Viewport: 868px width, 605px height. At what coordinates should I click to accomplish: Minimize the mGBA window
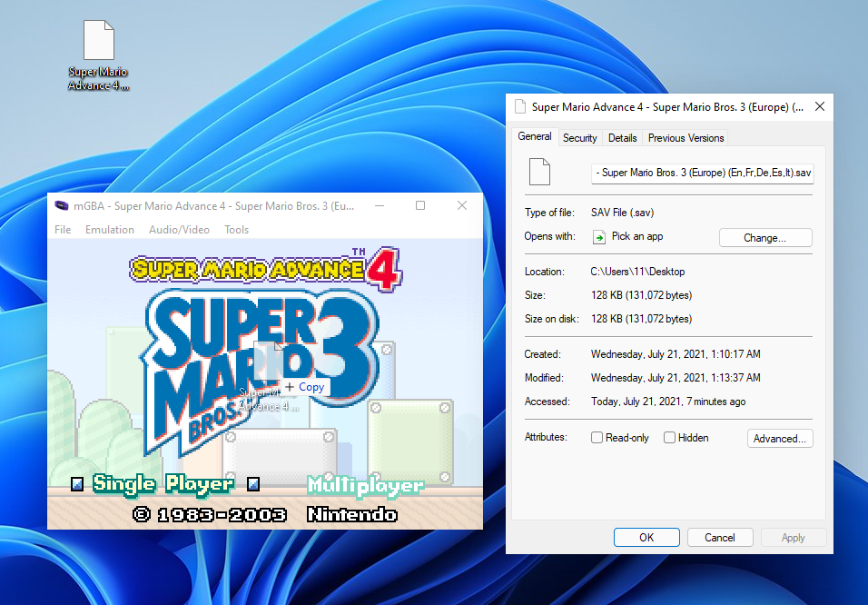(380, 205)
